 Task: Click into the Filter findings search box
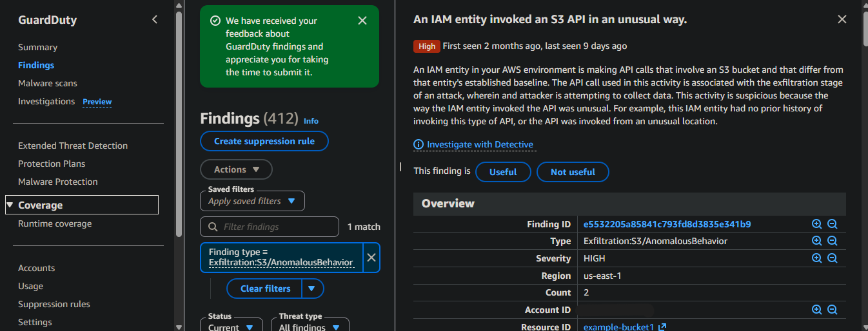pyautogui.click(x=270, y=227)
